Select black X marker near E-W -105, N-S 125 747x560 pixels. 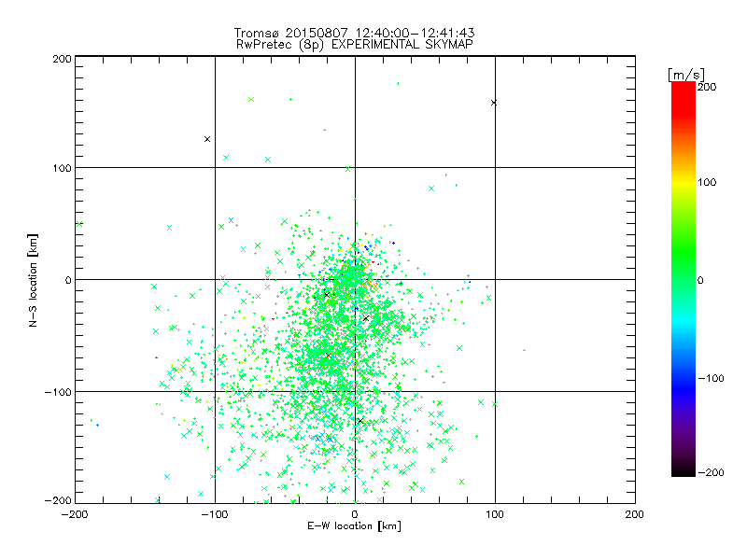tap(207, 139)
